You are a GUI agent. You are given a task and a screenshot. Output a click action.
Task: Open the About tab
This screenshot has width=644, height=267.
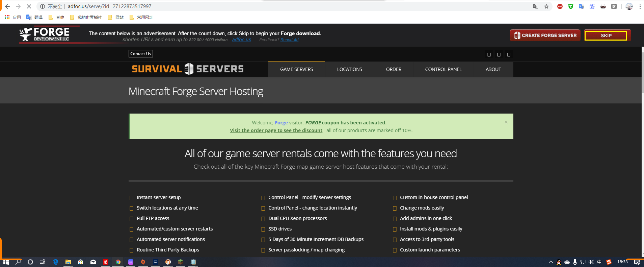tap(493, 69)
